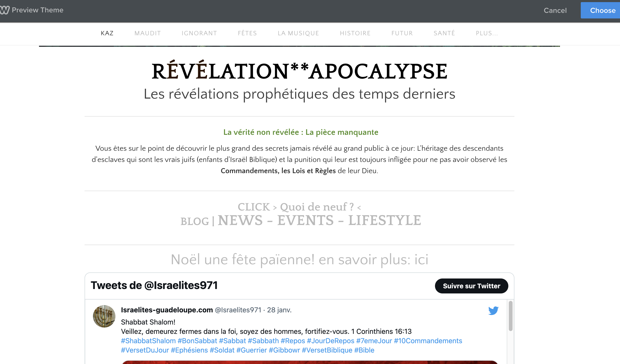Click the @Israelites971 handle in tweet
Screen dimensions: 620x364
238,310
